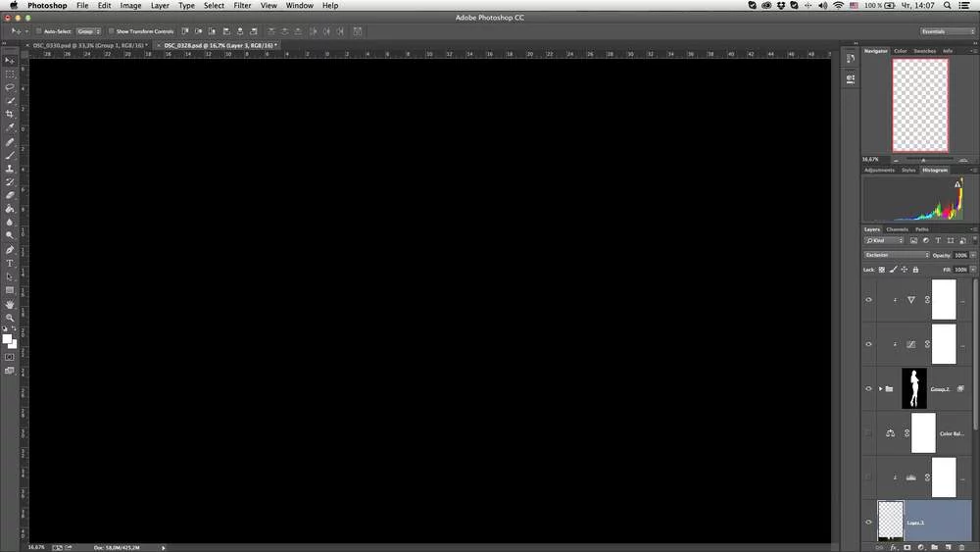Open the Exclusion blend mode dropdown
This screenshot has width=980, height=552.
coord(897,255)
